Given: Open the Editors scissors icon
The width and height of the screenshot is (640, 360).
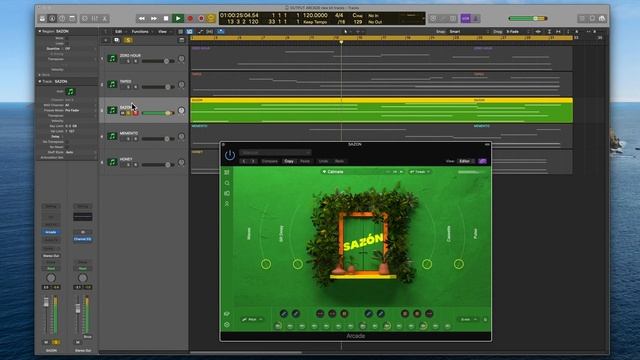Looking at the screenshot, I should click(105, 18).
